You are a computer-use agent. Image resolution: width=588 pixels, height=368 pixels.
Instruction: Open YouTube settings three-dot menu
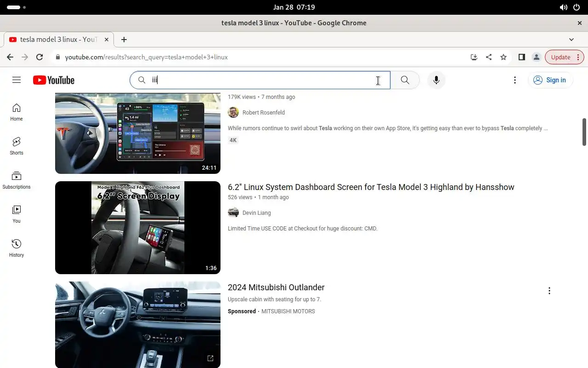click(515, 80)
